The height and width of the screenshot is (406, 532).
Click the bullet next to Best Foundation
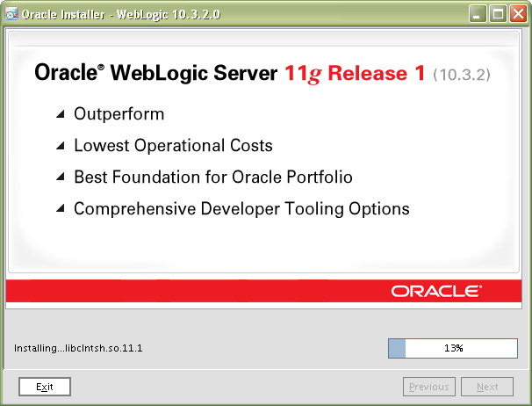point(60,178)
